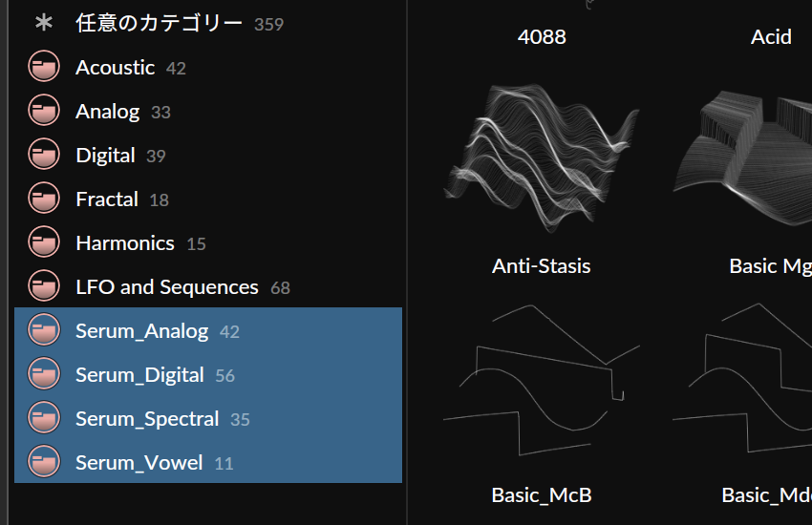The height and width of the screenshot is (525, 812).
Task: Click the Analog category folder icon
Action: pyautogui.click(x=44, y=110)
